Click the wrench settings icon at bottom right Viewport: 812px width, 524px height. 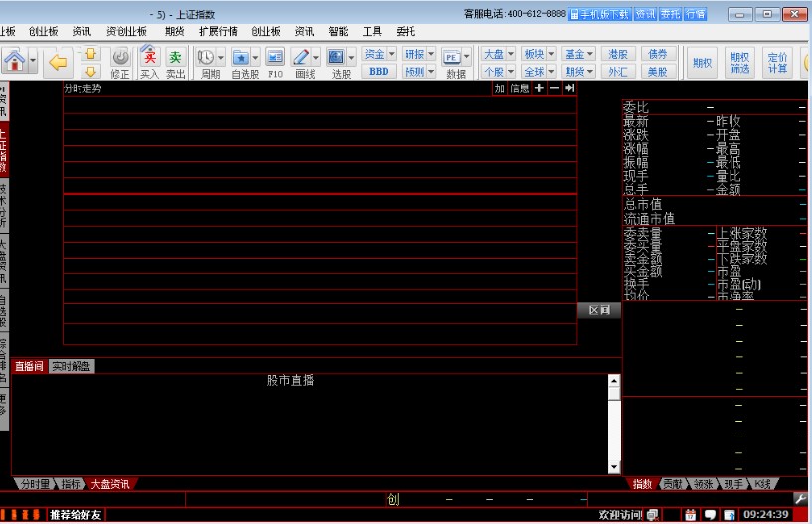coord(800,498)
